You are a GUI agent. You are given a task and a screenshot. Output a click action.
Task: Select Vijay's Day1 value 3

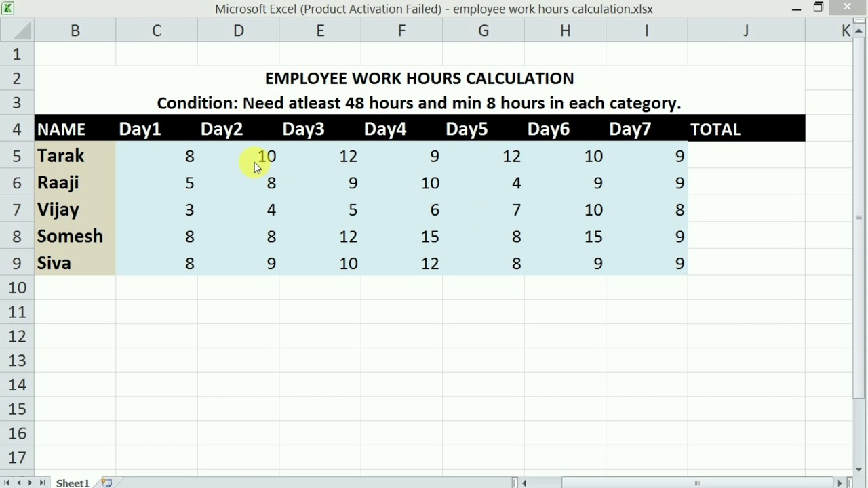click(x=157, y=209)
